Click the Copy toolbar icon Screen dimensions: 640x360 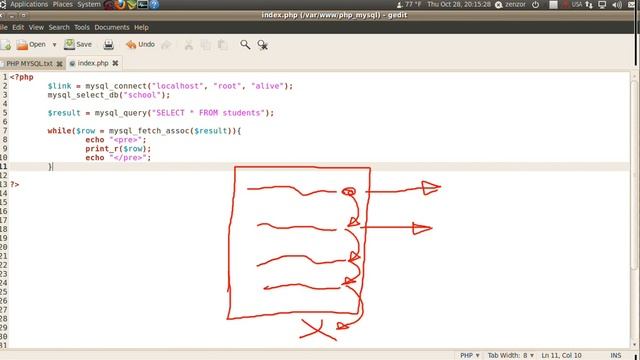[x=205, y=45]
